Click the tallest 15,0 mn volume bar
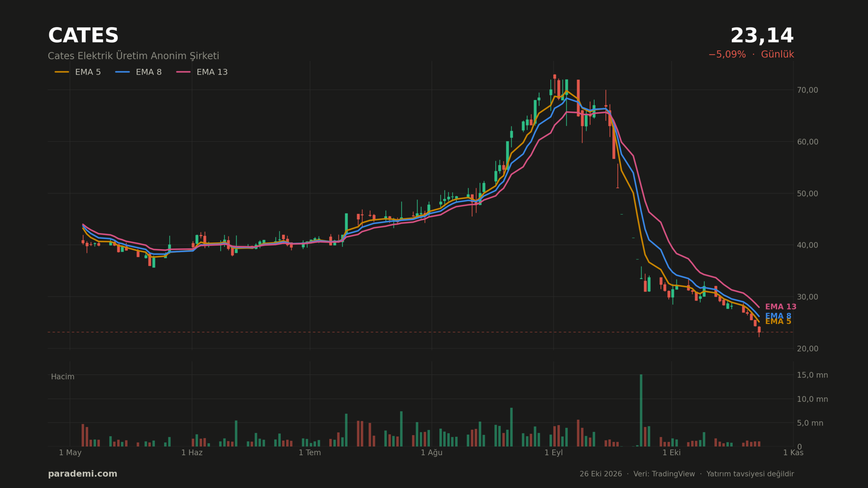868x488 pixels. point(641,410)
